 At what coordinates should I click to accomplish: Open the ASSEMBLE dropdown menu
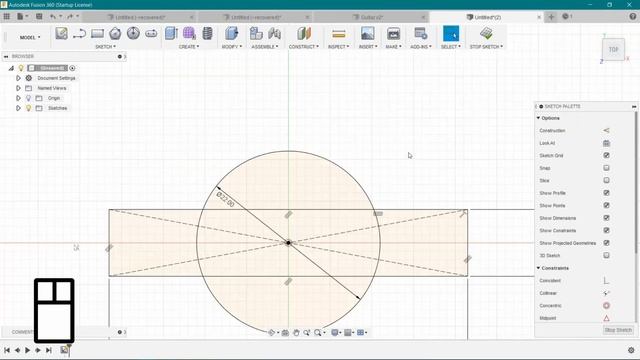point(265,47)
